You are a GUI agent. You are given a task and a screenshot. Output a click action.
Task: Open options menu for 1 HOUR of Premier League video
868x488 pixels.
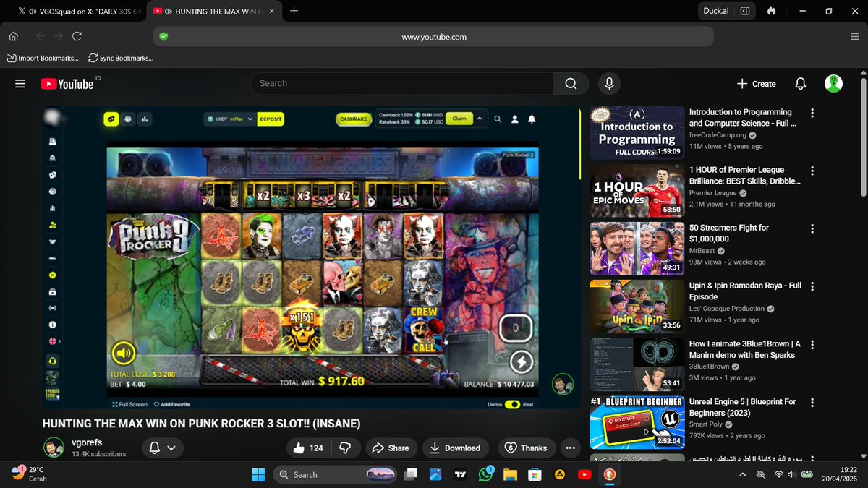click(x=812, y=171)
